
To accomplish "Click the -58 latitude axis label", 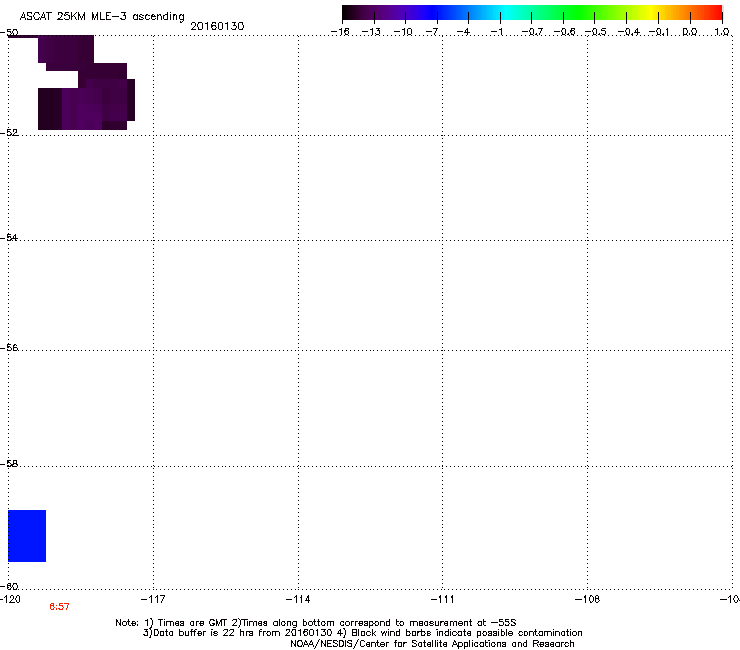I will 9,464.
